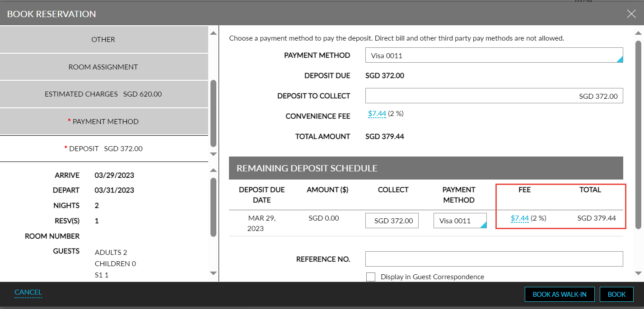The width and height of the screenshot is (644, 309).
Task: Cancel the reservation booking
Action: (x=28, y=292)
